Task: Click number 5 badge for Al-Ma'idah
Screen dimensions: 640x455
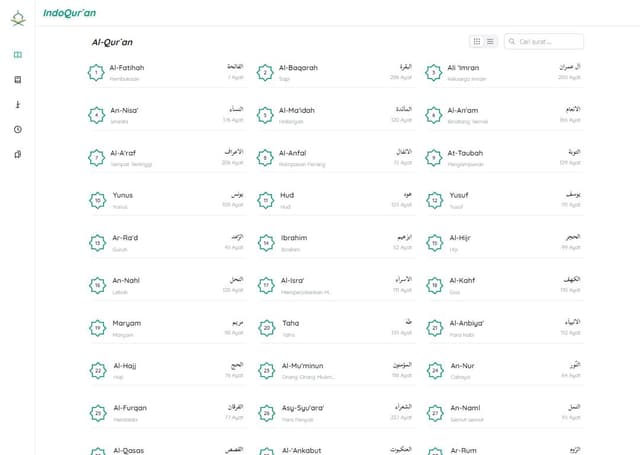Action: pos(265,115)
